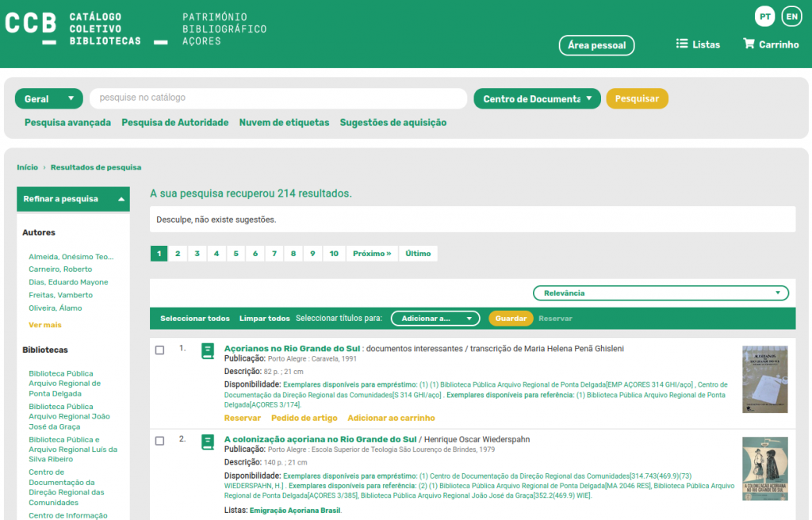
Task: Open the Relevância sort order dropdown
Action: [661, 292]
